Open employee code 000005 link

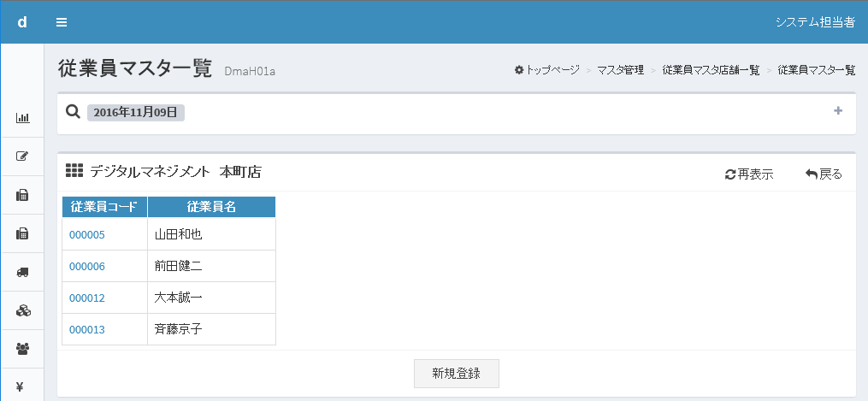[x=87, y=235]
